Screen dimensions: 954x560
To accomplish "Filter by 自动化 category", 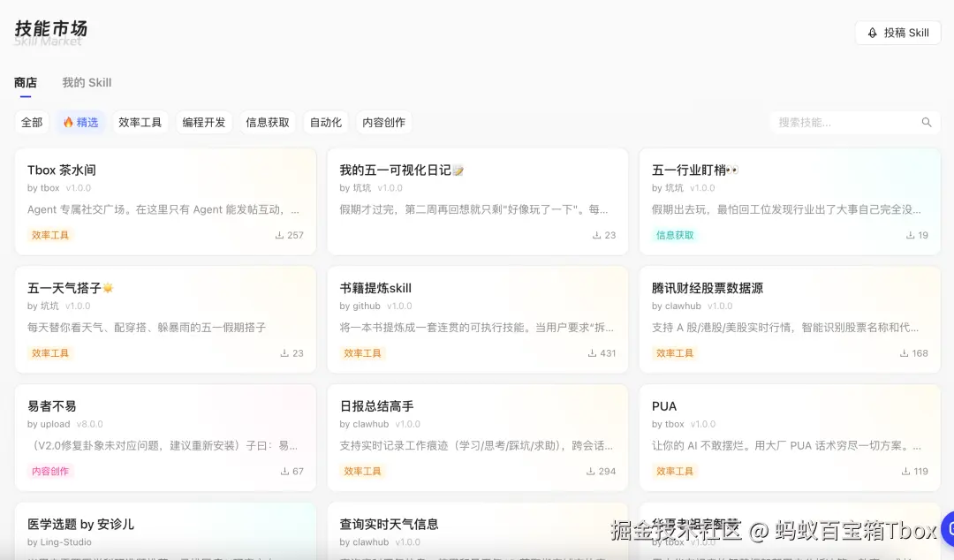I will pyautogui.click(x=325, y=123).
